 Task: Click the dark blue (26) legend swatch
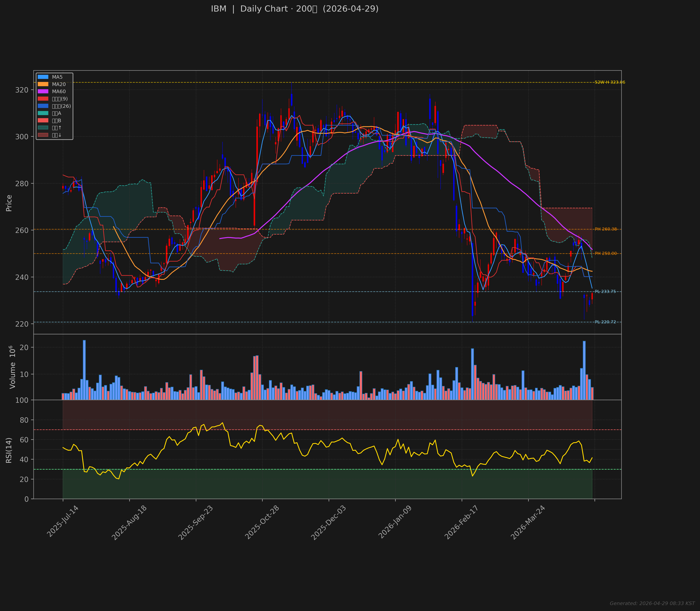coord(43,106)
